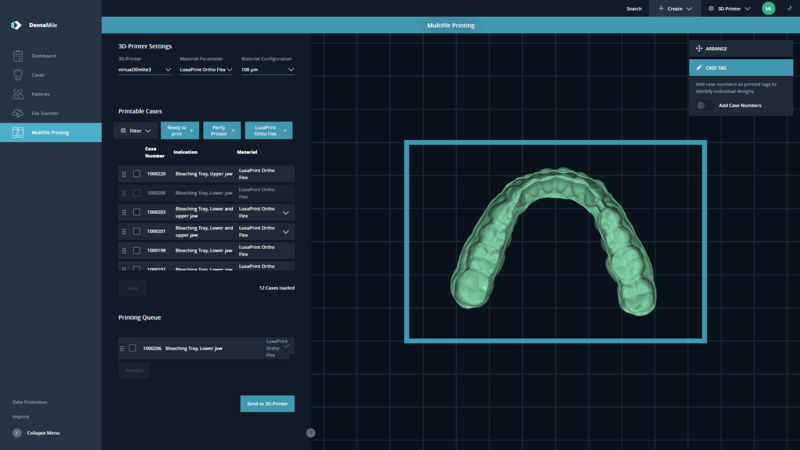Open the Filter dropdown
This screenshot has width=800, height=450.
tap(136, 131)
